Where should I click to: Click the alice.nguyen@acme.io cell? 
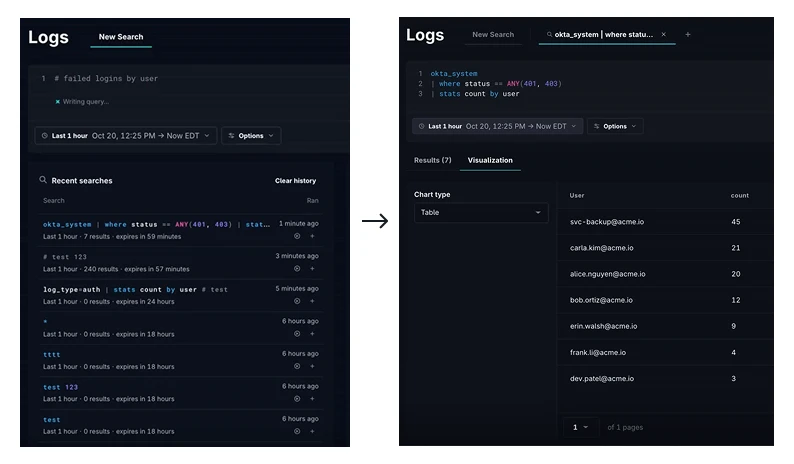608,274
